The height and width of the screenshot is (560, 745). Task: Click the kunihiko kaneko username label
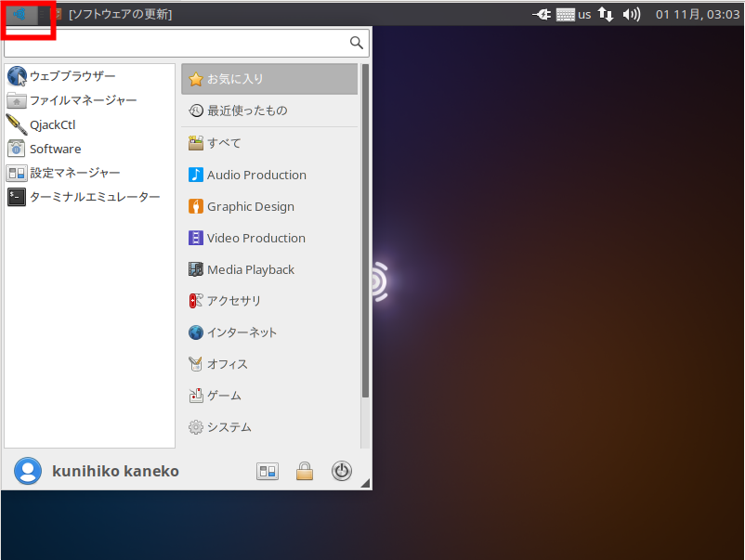click(115, 471)
